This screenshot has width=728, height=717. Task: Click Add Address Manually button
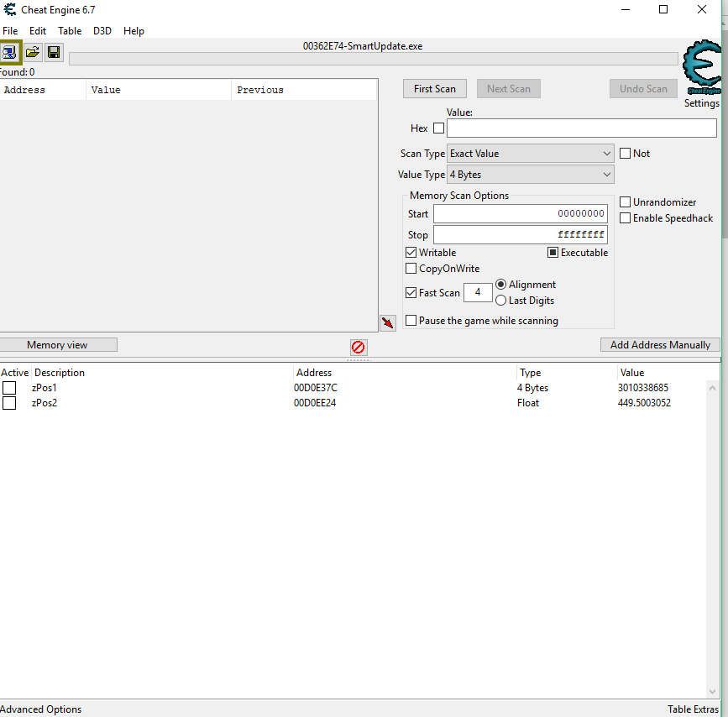point(660,345)
